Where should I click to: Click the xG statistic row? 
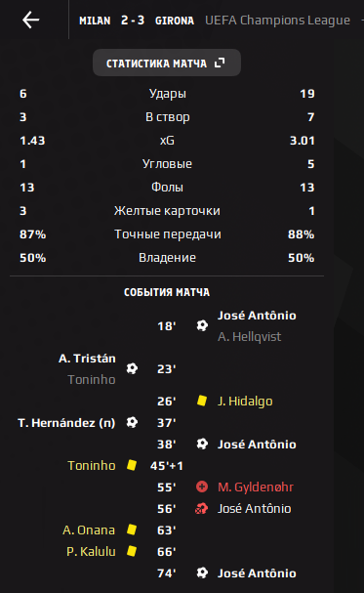pyautogui.click(x=167, y=141)
